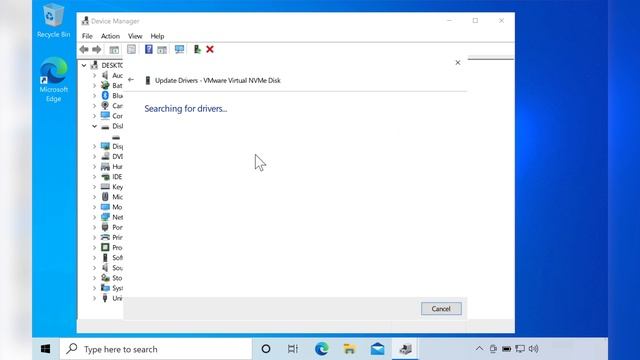Select the Batteries icon in device tree
Viewport: 640px width, 360px height.
pyautogui.click(x=105, y=85)
